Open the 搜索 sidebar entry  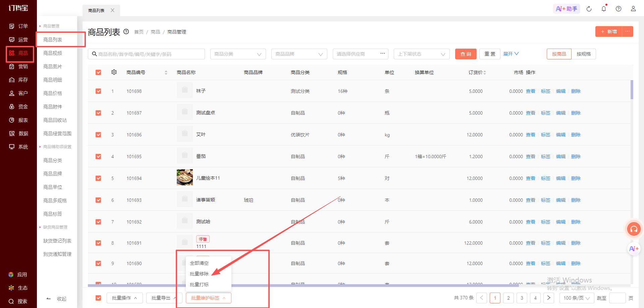(18, 301)
